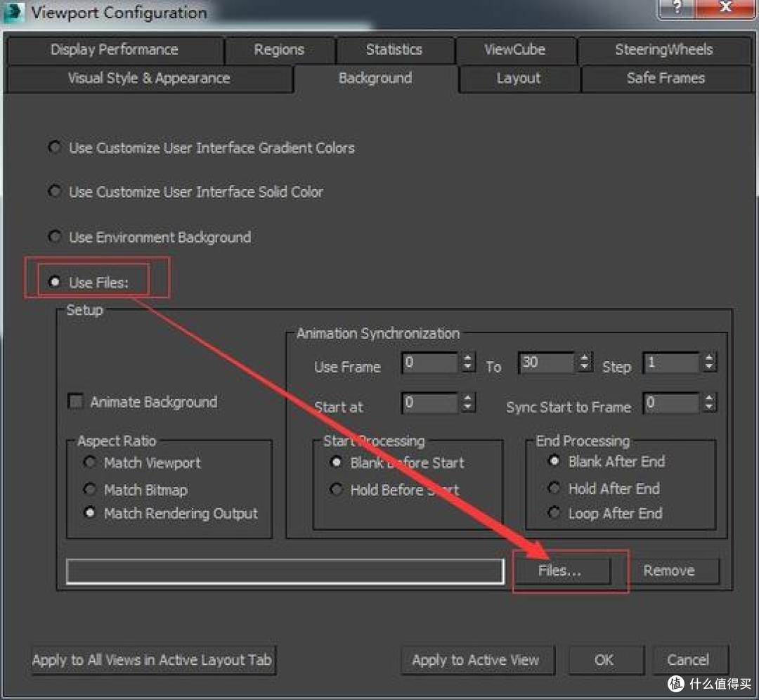Click Apply to All Views in Active Layout Tab
Viewport: 759px width, 700px height.
tap(153, 660)
